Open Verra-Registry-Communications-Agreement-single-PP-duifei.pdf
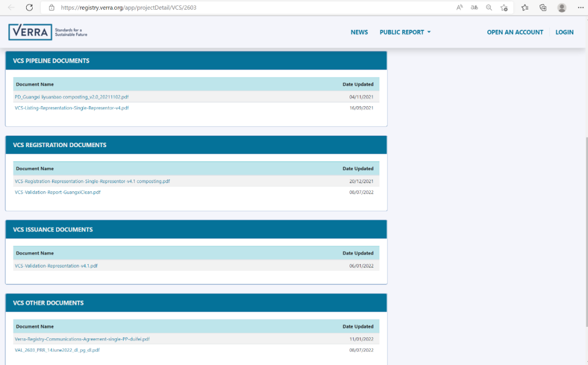The image size is (588, 365). point(82,339)
